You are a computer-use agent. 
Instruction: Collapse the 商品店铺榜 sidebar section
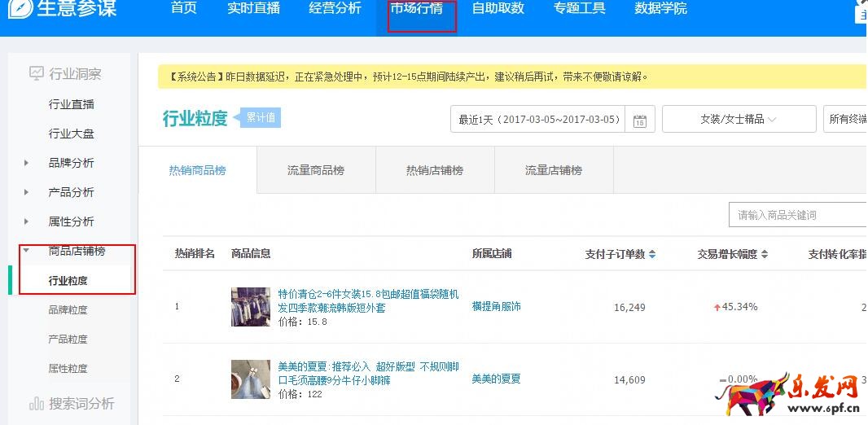[27, 251]
